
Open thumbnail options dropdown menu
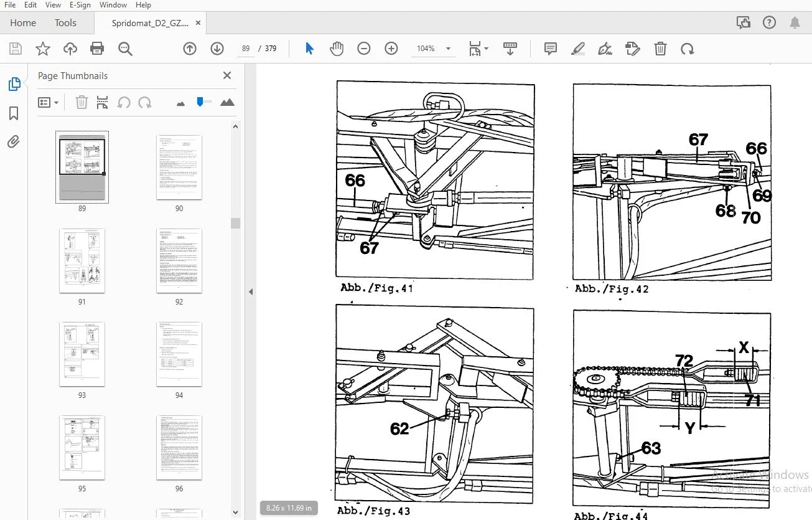[49, 102]
